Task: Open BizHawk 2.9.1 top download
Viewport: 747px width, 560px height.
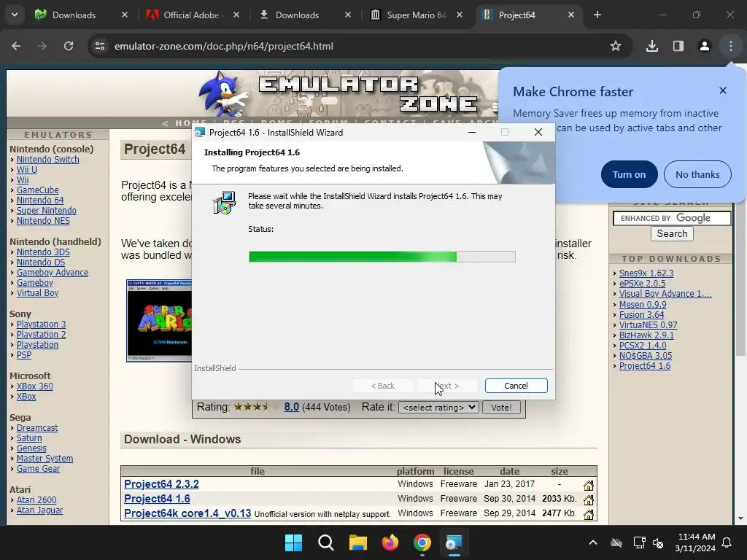Action: [x=646, y=335]
